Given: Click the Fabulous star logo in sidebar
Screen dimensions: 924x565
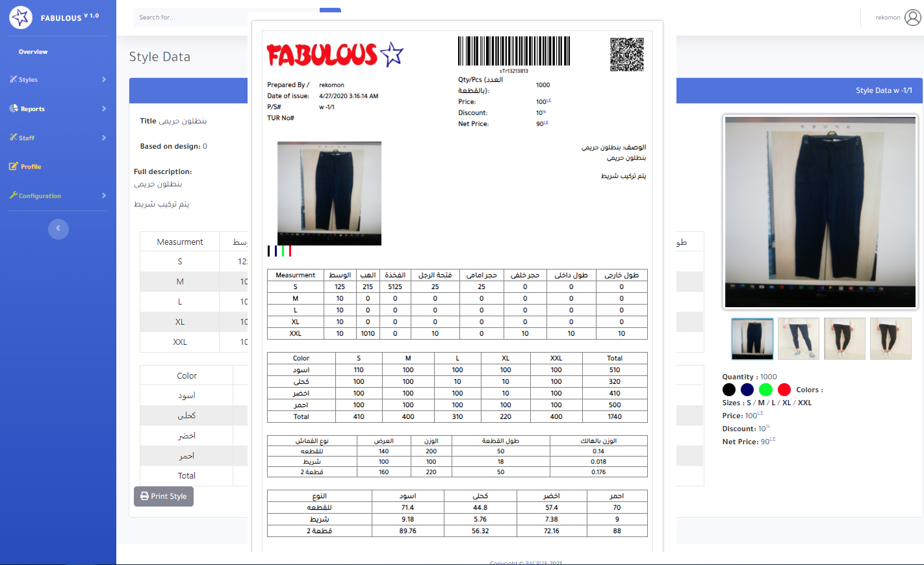Looking at the screenshot, I should pyautogui.click(x=21, y=18).
